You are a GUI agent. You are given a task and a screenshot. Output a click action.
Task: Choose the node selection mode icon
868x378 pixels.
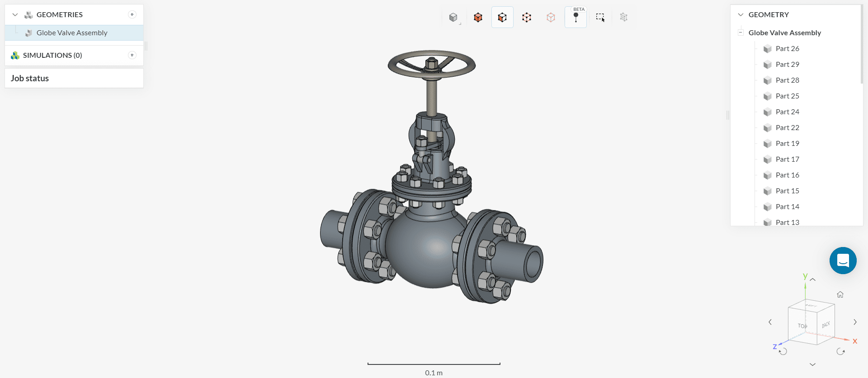click(x=551, y=18)
